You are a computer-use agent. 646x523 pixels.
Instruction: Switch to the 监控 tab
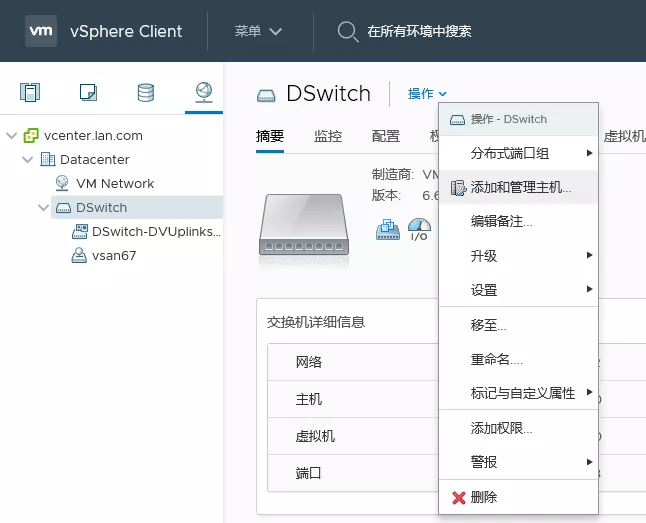328,136
